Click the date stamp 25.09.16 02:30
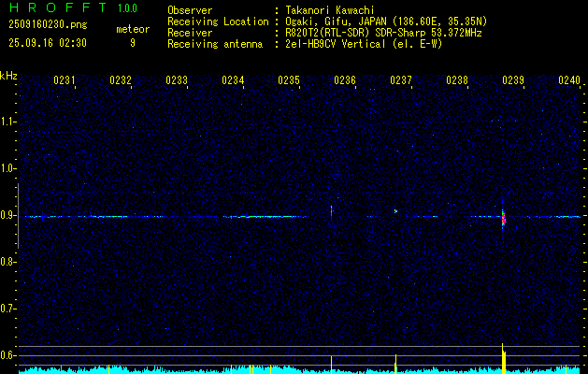Screen dimensions: 588x374 click(48, 43)
